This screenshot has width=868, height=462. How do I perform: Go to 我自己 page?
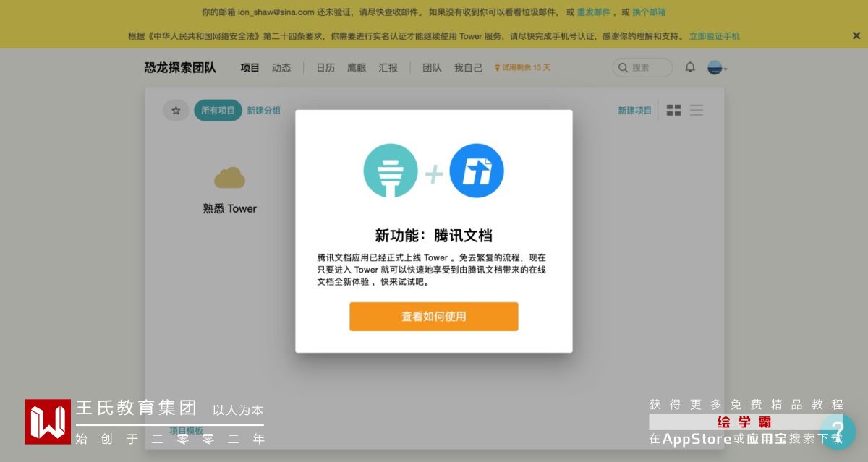point(468,67)
